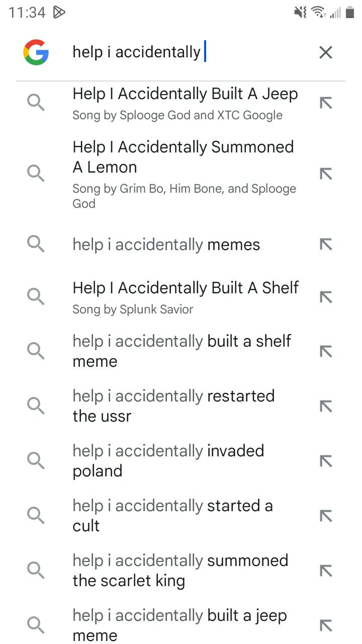Viewport: 362px width, 644px height.
Task: Click the search icon next to Summoned A Lemon
Action: tap(36, 173)
